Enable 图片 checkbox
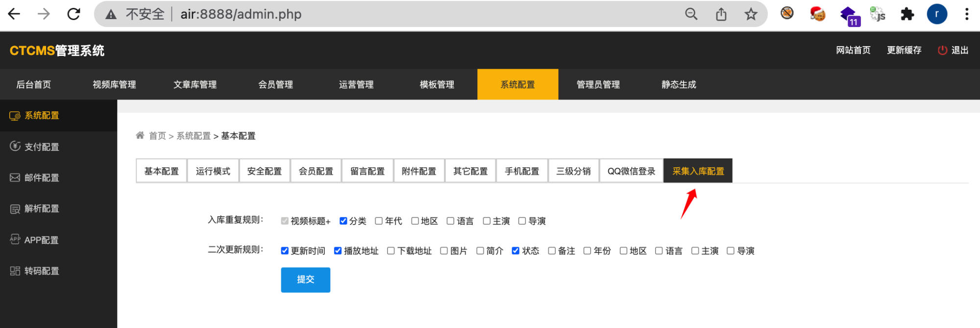Screen dimensions: 980x328 (x=444, y=251)
